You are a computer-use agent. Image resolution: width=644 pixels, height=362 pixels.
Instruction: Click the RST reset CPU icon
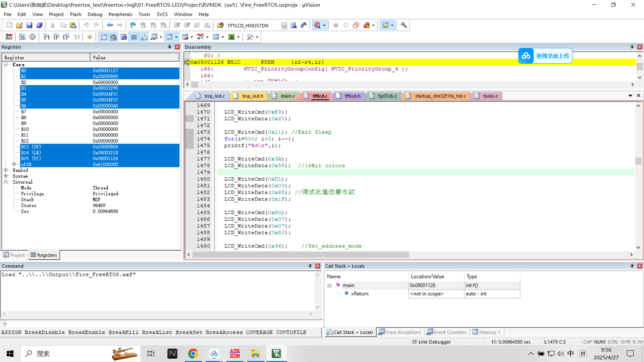9,37
